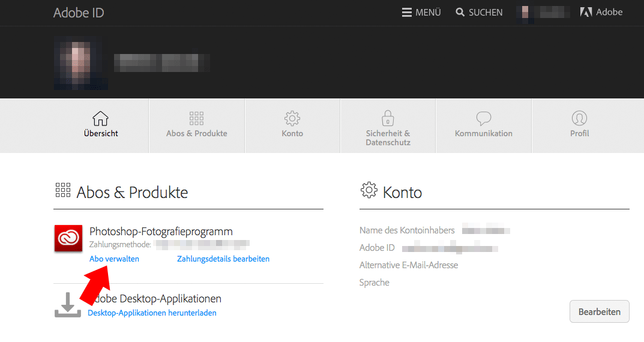Go to Sicherheit & Datenschutz tab label
Image resolution: width=644 pixels, height=342 pixels.
[x=388, y=138]
